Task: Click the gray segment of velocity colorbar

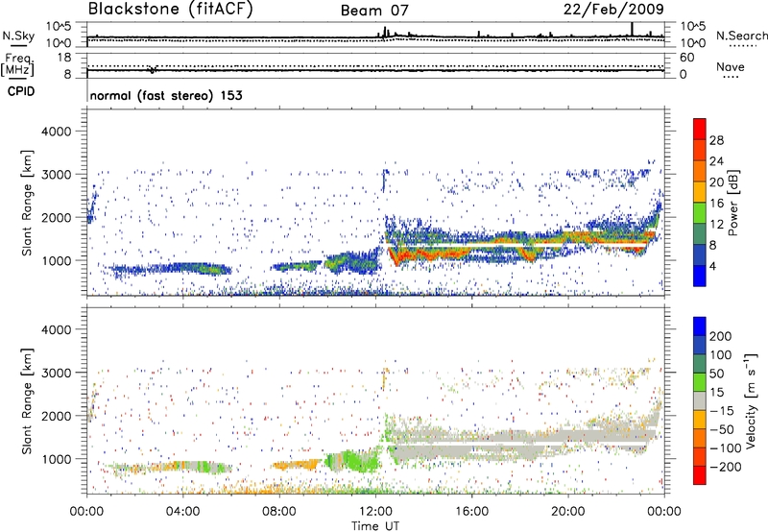Action: [700, 401]
